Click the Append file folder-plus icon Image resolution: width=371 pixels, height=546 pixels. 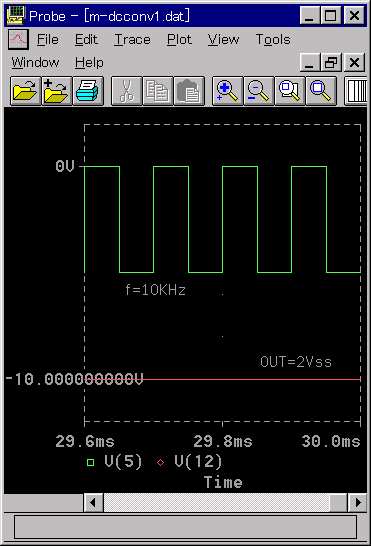point(56,91)
